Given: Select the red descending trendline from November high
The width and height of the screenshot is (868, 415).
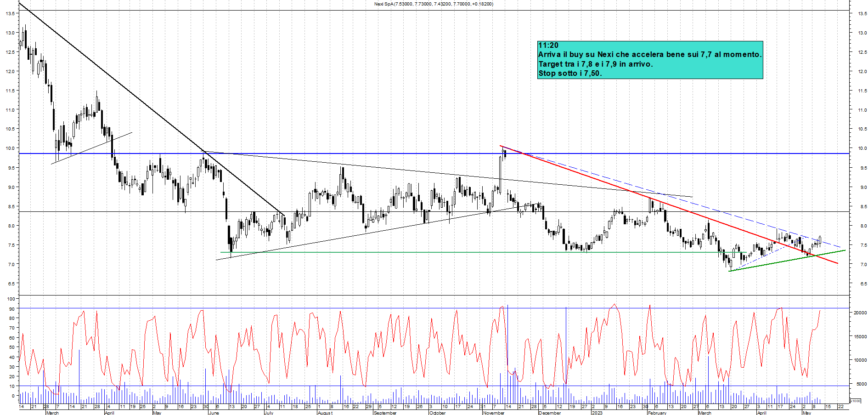Looking at the screenshot, I should 669,205.
